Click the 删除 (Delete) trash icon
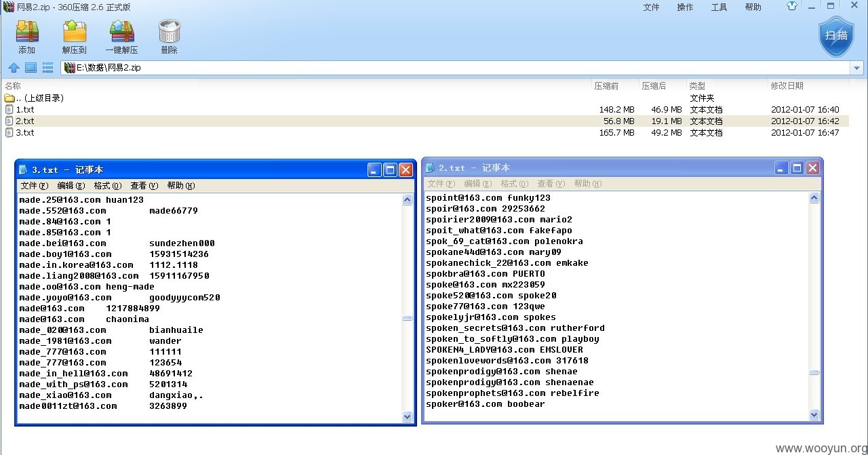This screenshot has width=868, height=455. tap(169, 31)
